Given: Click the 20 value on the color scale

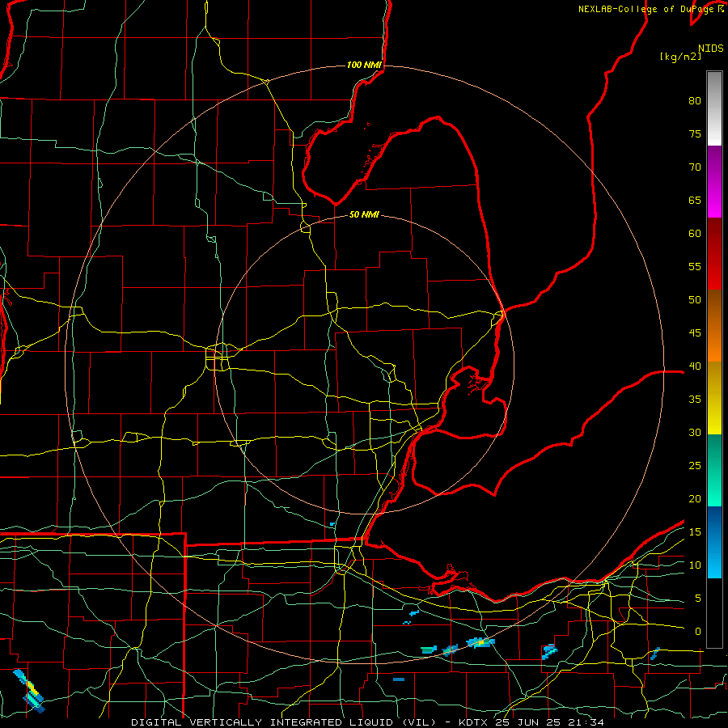Looking at the screenshot, I should [695, 498].
